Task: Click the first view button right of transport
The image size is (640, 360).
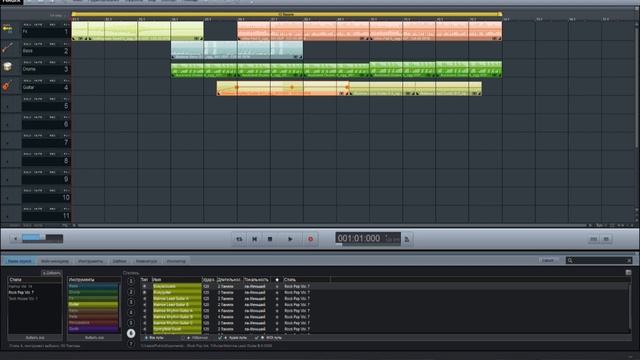Action: pos(593,239)
